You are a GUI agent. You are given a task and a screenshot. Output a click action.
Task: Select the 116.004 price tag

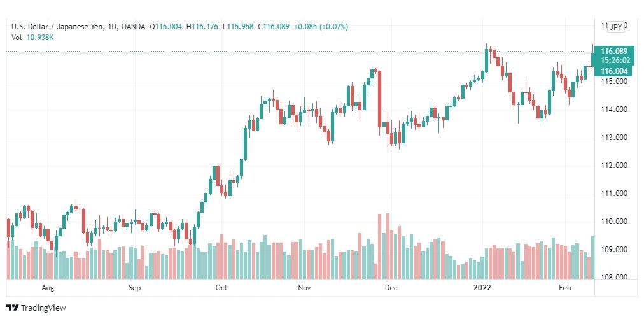(614, 71)
